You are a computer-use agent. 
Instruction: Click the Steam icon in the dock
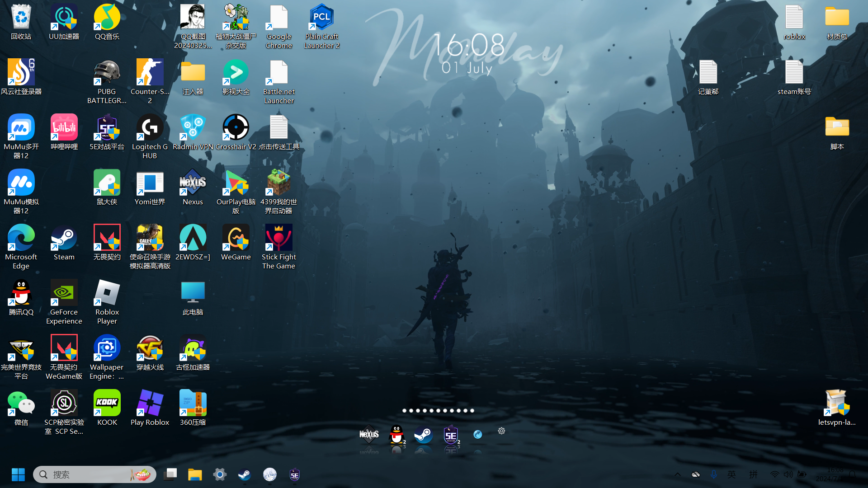pos(424,435)
